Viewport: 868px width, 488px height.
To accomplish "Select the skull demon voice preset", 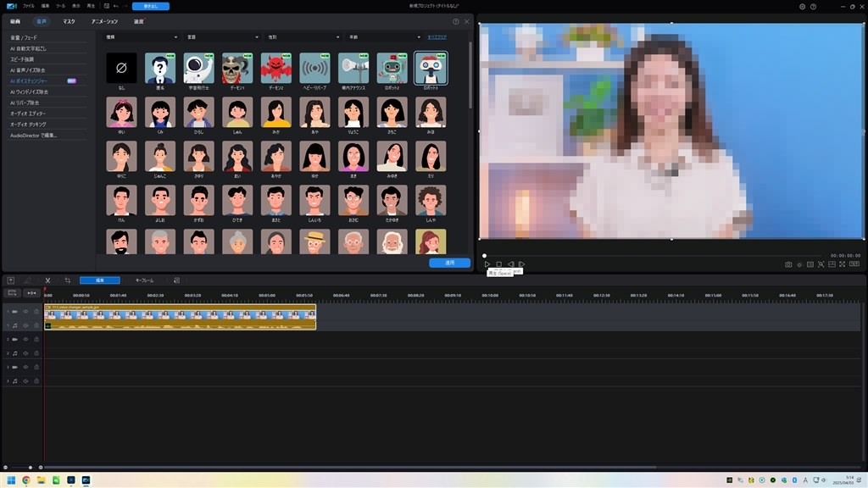I will click(x=237, y=68).
